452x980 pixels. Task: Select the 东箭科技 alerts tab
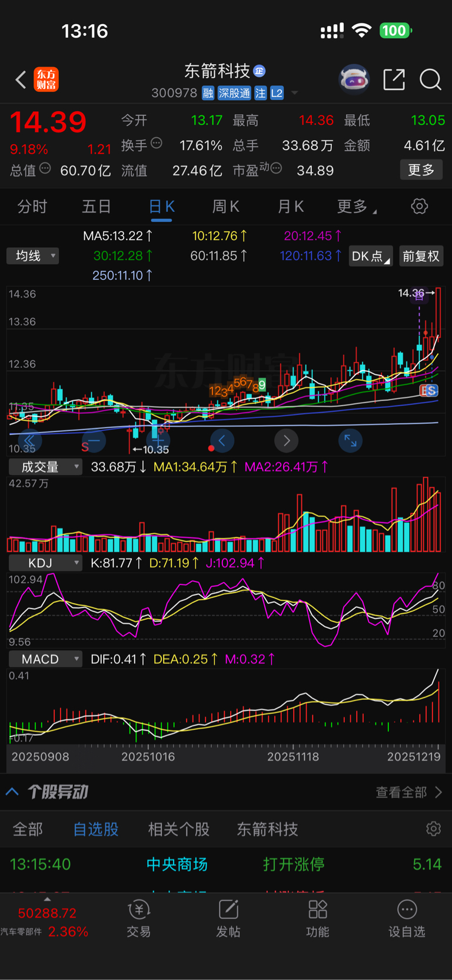267,829
